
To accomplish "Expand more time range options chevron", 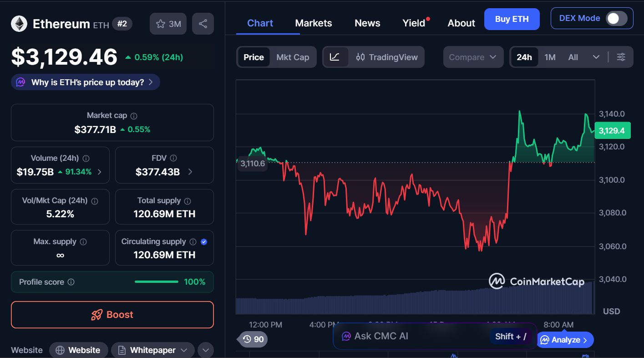I will (x=596, y=57).
